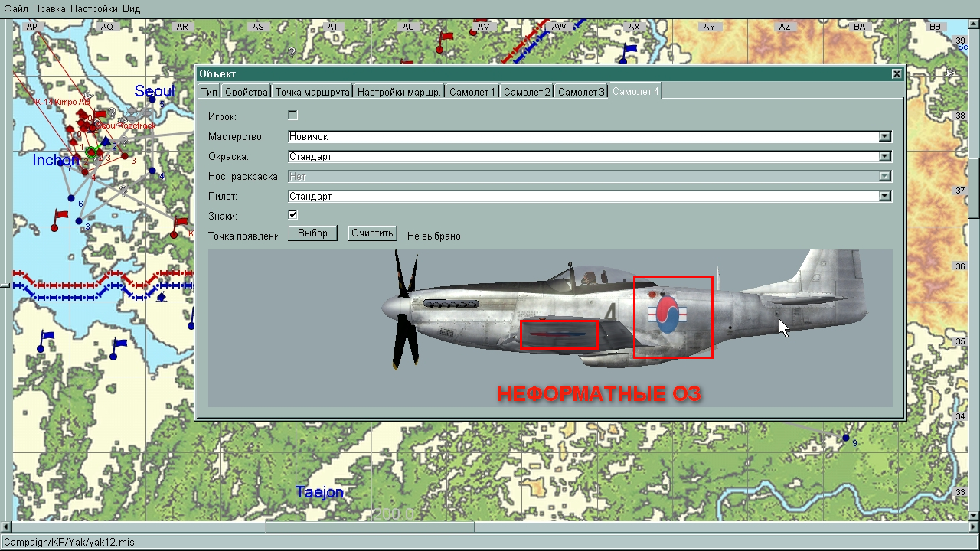Click the down arrow of the vertical scrollbar
The width and height of the screenshot is (980, 551).
click(974, 515)
